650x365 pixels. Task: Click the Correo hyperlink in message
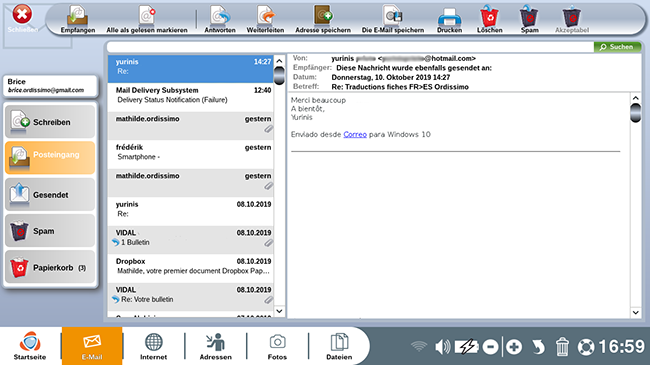click(x=355, y=134)
